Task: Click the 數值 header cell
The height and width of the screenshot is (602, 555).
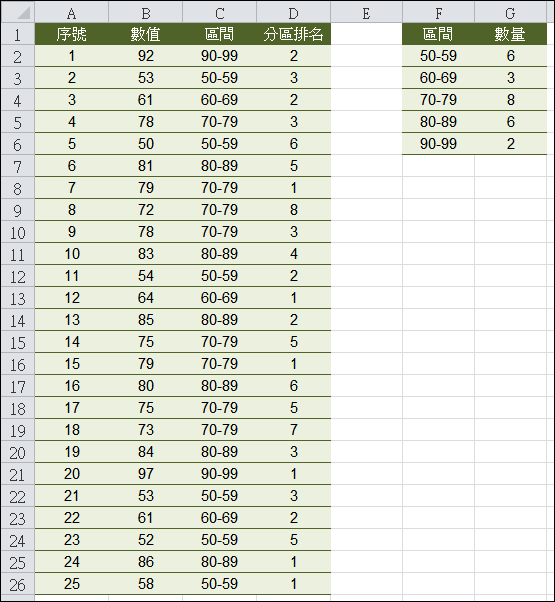Action: (145, 35)
